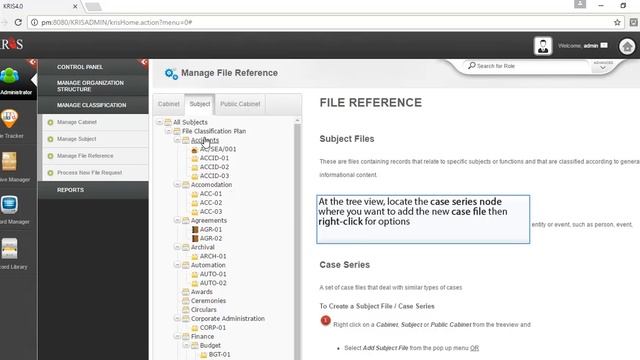
Task: Collapse the Agreements tree node
Action: pyautogui.click(x=178, y=220)
